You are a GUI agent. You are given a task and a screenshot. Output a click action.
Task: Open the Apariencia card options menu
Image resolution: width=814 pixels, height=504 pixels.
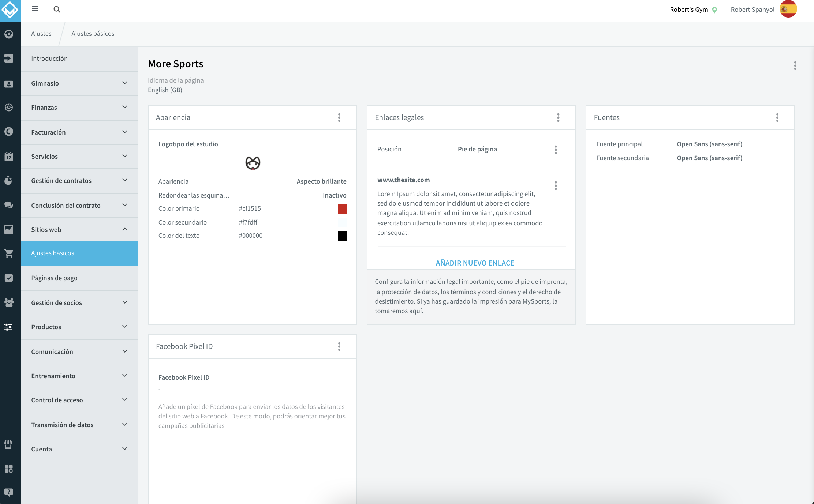pos(339,117)
